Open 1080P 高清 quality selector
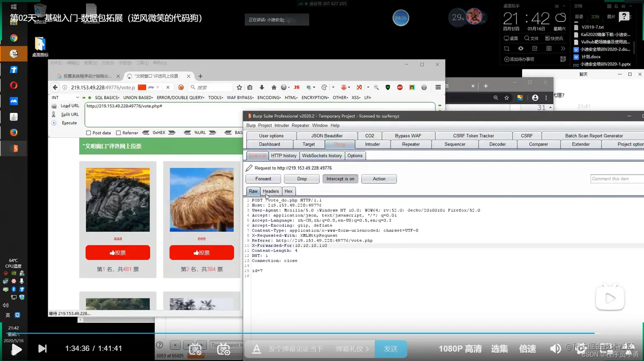Image resolution: width=644 pixels, height=361 pixels. click(x=460, y=349)
